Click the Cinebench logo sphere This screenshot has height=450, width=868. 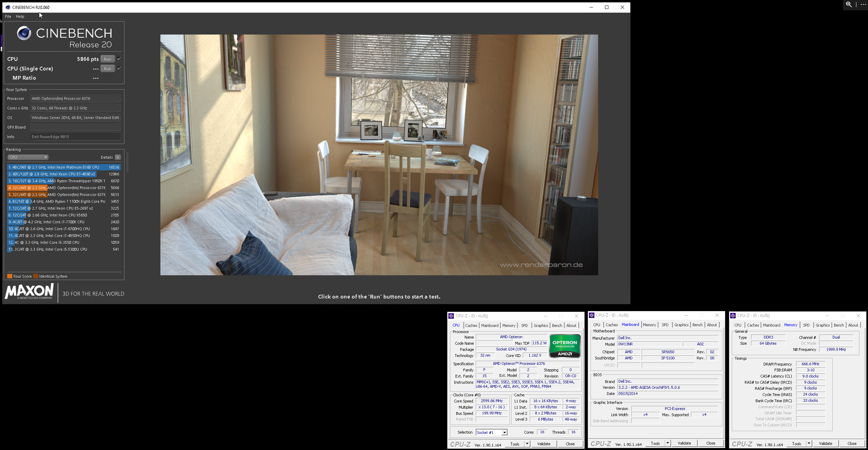[24, 33]
